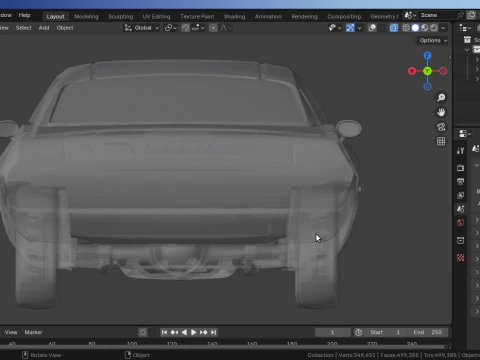Image resolution: width=480 pixels, height=360 pixels.
Task: Open the outliner editor type dropdown
Action: (465, 28)
